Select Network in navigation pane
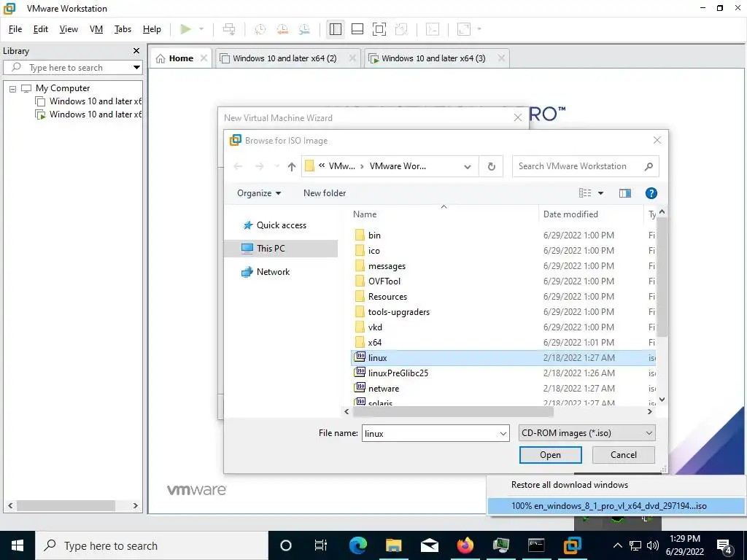This screenshot has height=560, width=747. coord(273,272)
